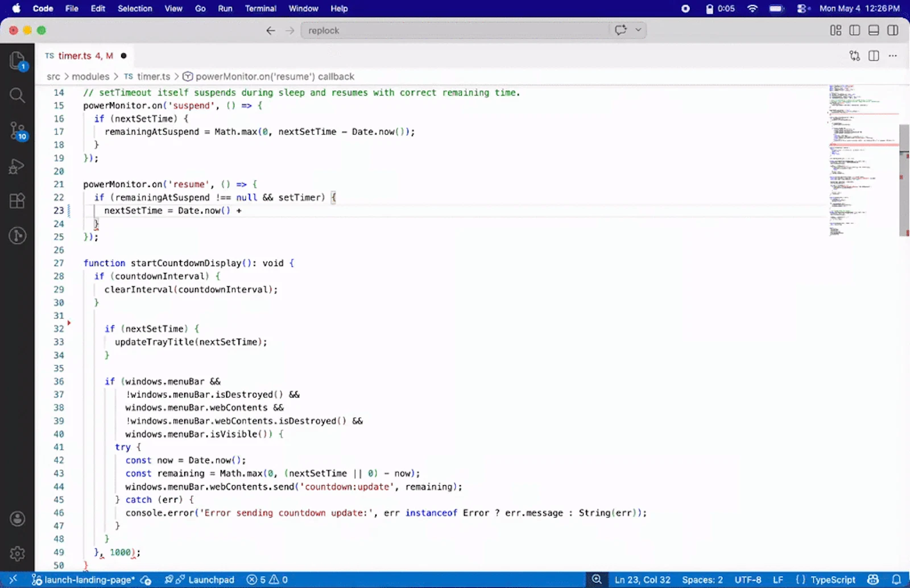Open the Window menu

(303, 9)
